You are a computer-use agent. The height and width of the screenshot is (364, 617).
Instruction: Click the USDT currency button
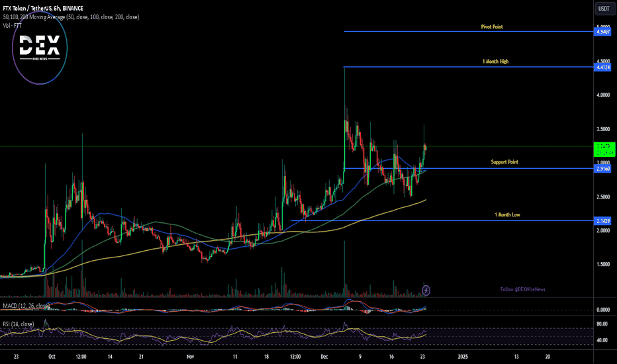pyautogui.click(x=604, y=9)
